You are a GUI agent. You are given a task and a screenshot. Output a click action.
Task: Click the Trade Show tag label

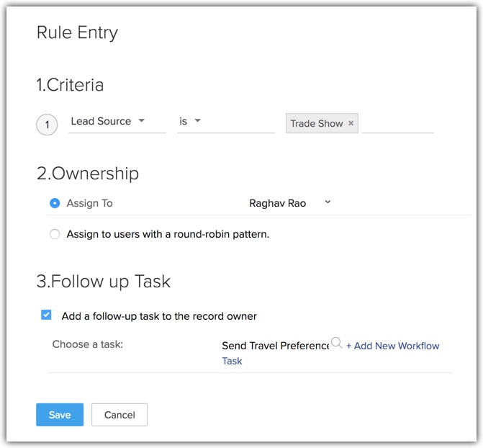pyautogui.click(x=316, y=123)
